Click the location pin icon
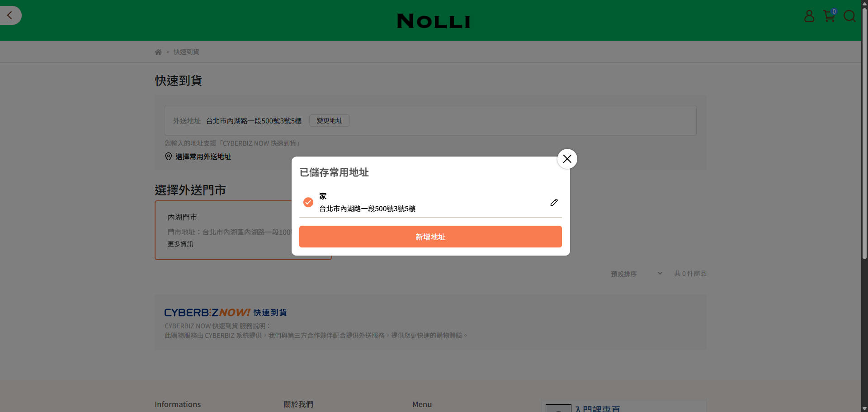868x412 pixels. tap(169, 156)
